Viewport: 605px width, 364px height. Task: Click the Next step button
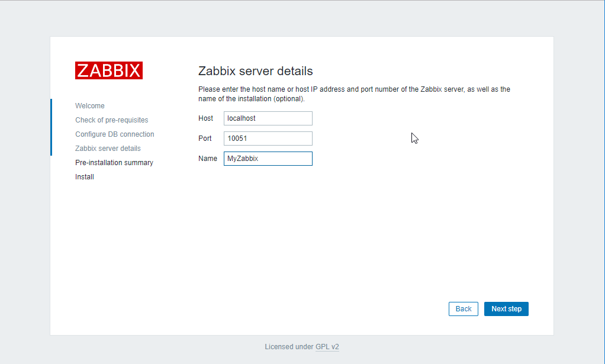point(506,309)
